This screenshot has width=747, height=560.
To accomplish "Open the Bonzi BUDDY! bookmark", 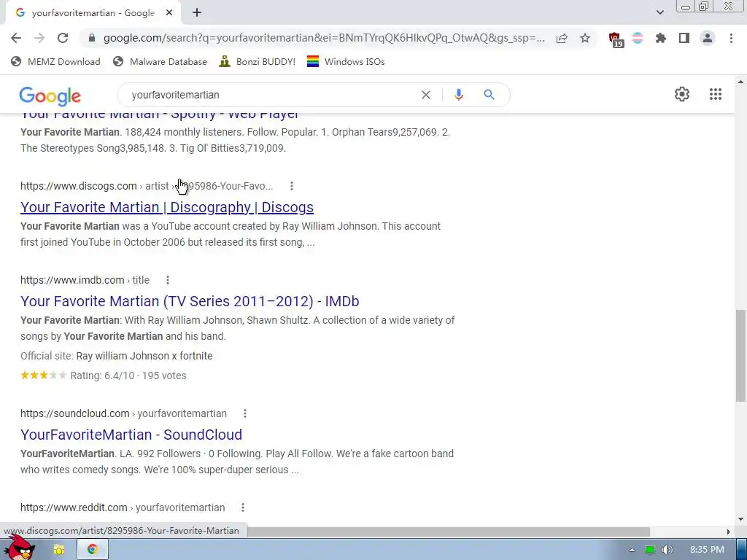I will click(x=258, y=61).
